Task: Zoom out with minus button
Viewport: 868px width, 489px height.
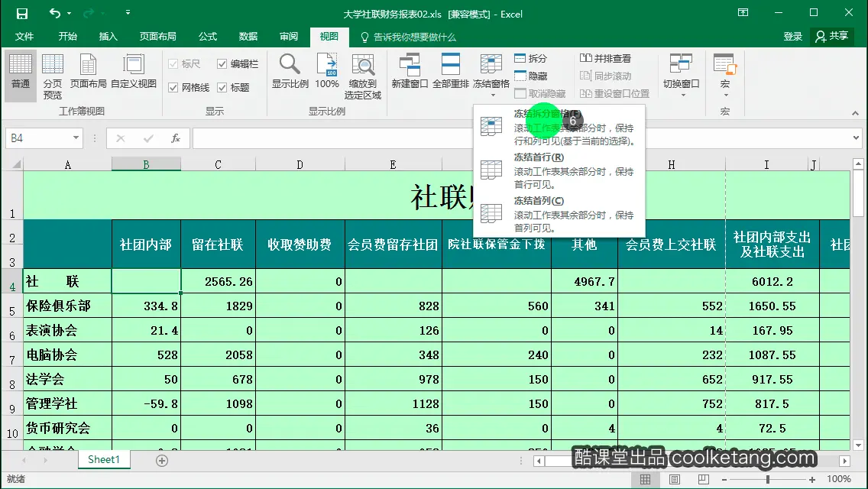Action: 724,480
